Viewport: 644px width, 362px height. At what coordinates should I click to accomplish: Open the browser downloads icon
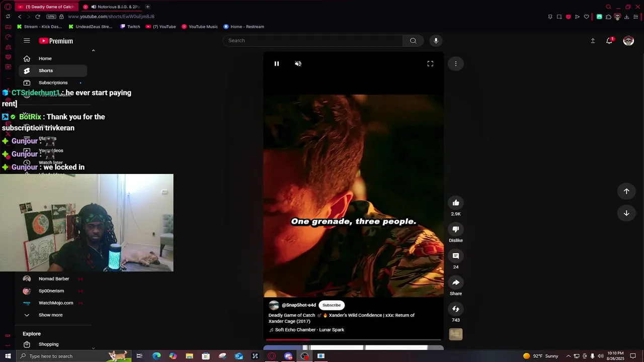[x=626, y=17]
